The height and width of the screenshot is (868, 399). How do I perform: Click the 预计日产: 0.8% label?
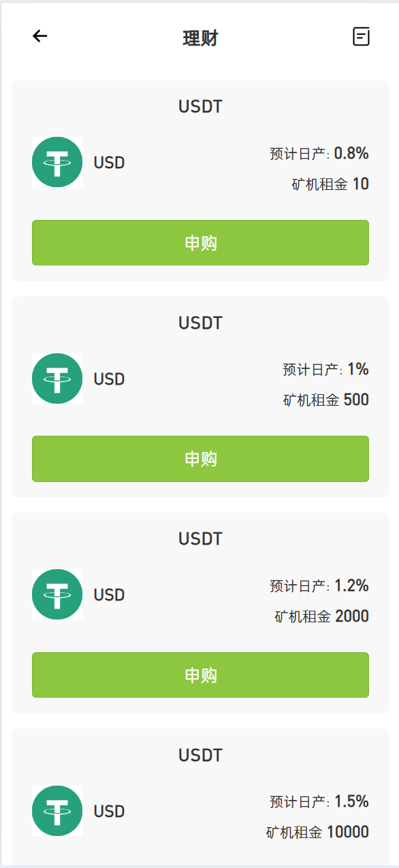pyautogui.click(x=319, y=154)
